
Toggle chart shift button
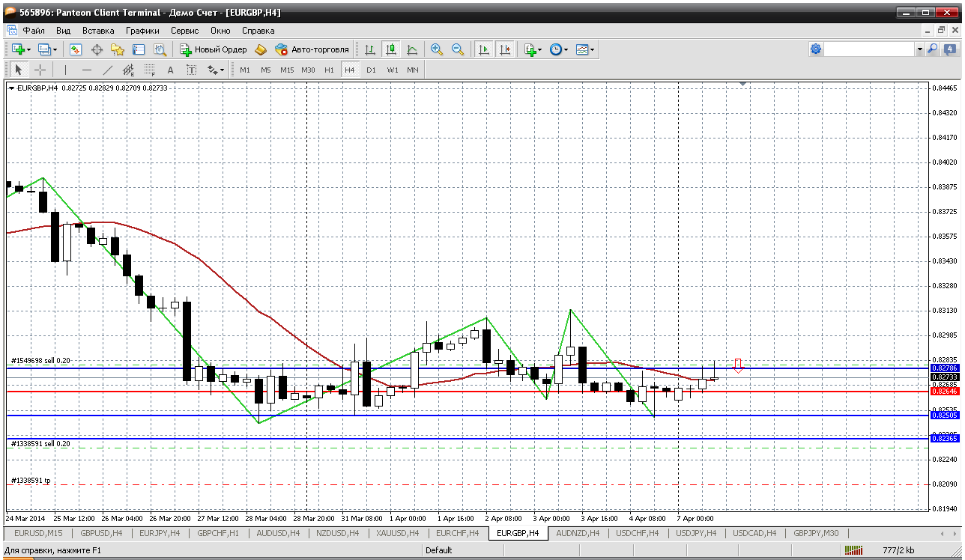505,49
